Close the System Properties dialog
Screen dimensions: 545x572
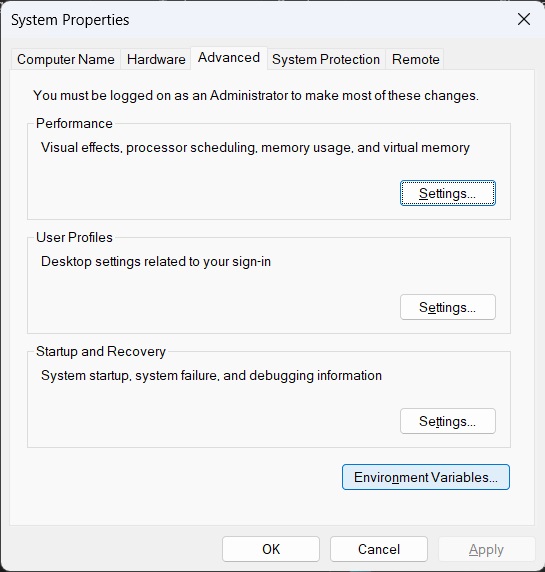(x=524, y=19)
